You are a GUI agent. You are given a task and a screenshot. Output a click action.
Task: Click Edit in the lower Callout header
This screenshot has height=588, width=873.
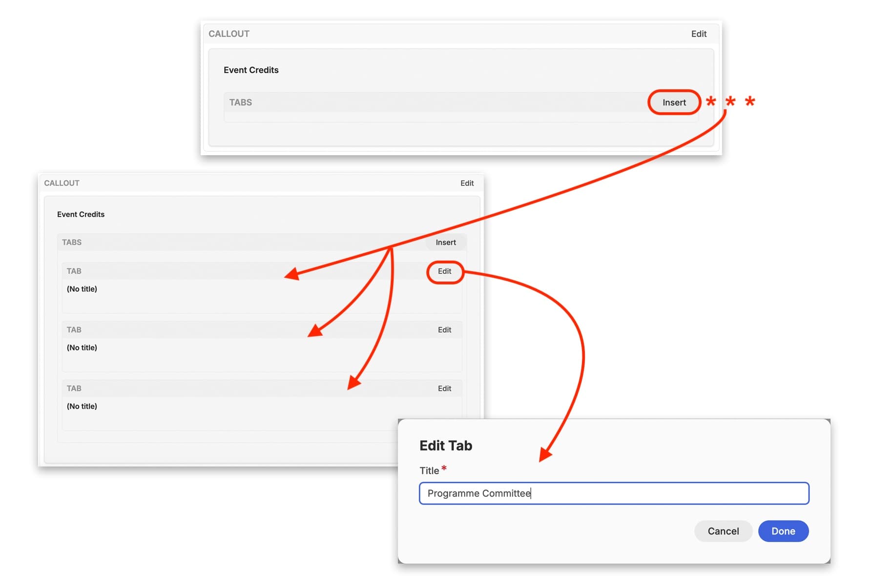[x=467, y=183]
